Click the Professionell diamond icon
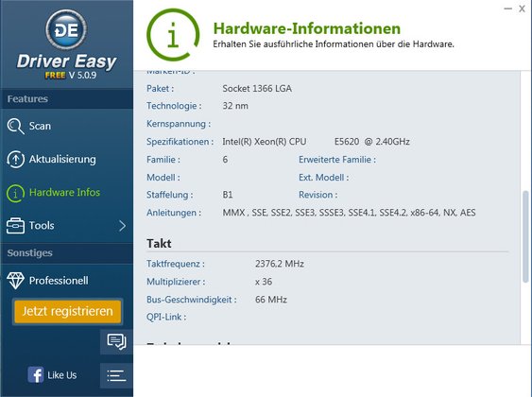 (15, 281)
